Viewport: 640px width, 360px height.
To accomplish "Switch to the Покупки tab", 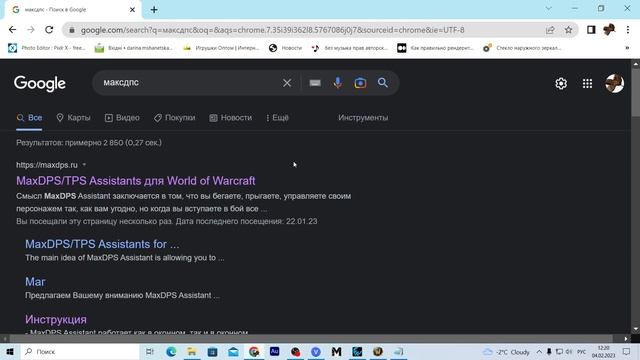I will [x=175, y=118].
